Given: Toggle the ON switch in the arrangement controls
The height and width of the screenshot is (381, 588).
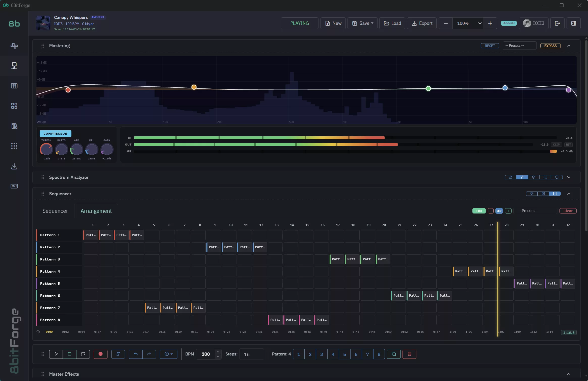Looking at the screenshot, I should click(x=479, y=211).
